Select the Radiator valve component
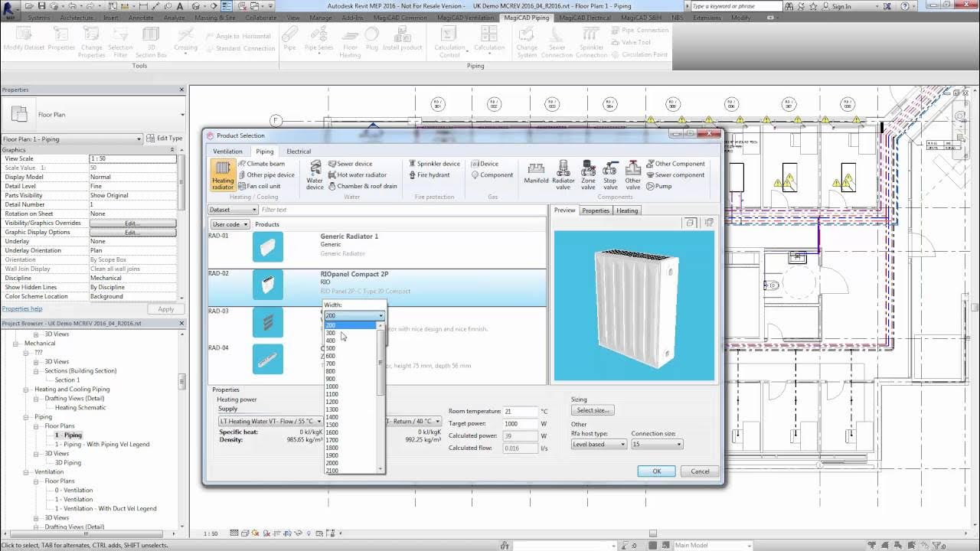 (x=563, y=174)
